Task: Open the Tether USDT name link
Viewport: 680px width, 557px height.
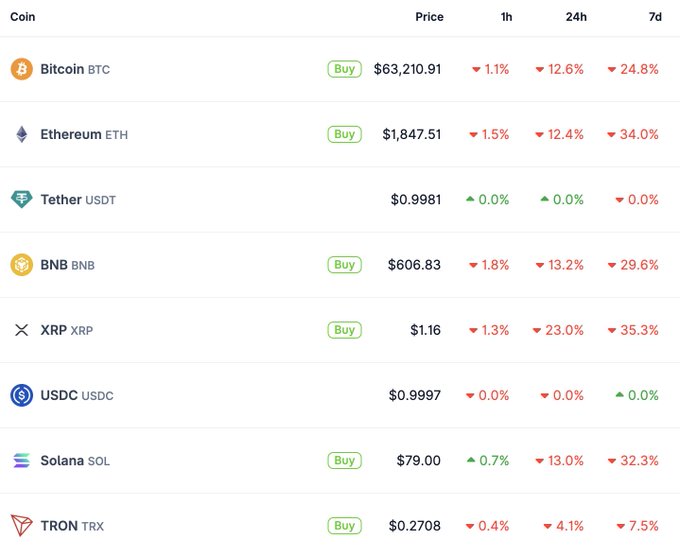Action: coord(78,200)
